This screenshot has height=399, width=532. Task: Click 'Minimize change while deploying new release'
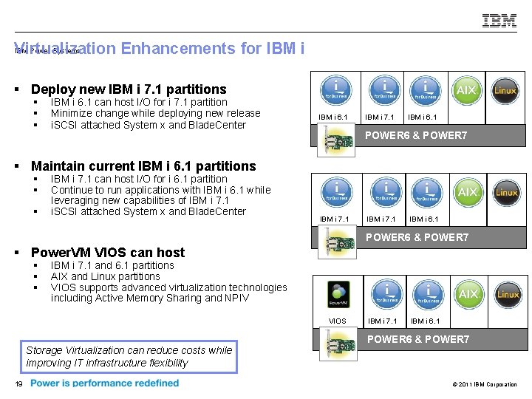tap(156, 113)
